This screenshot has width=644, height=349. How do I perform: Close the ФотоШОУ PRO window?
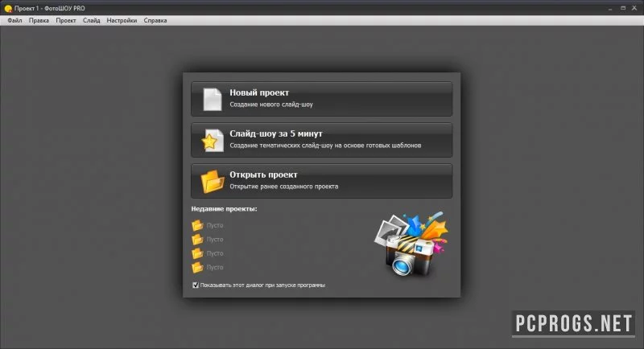coord(634,8)
